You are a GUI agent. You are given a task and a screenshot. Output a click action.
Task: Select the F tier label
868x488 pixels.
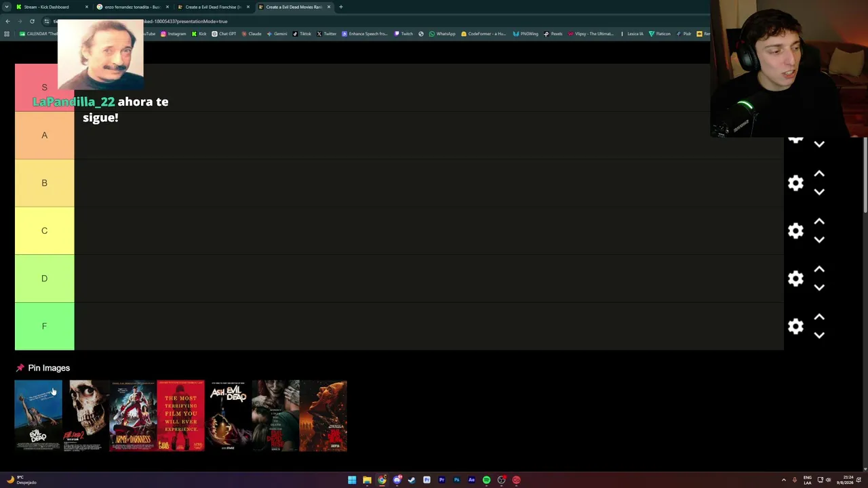(x=44, y=326)
